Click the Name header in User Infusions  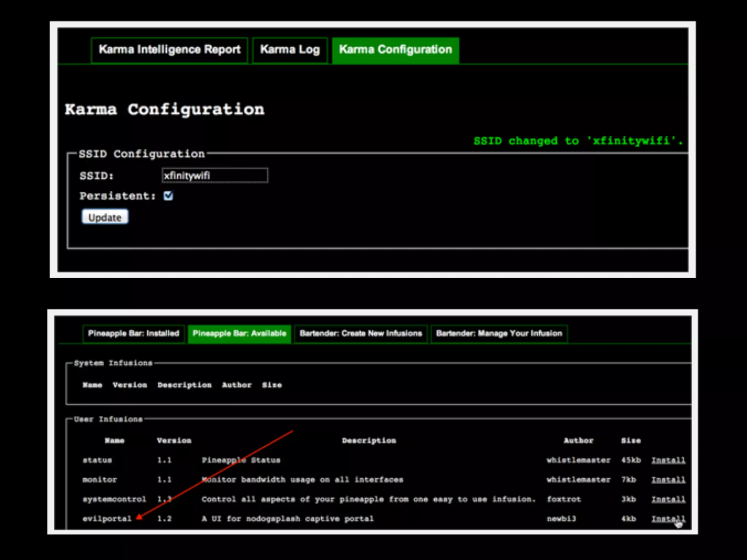[x=115, y=440]
